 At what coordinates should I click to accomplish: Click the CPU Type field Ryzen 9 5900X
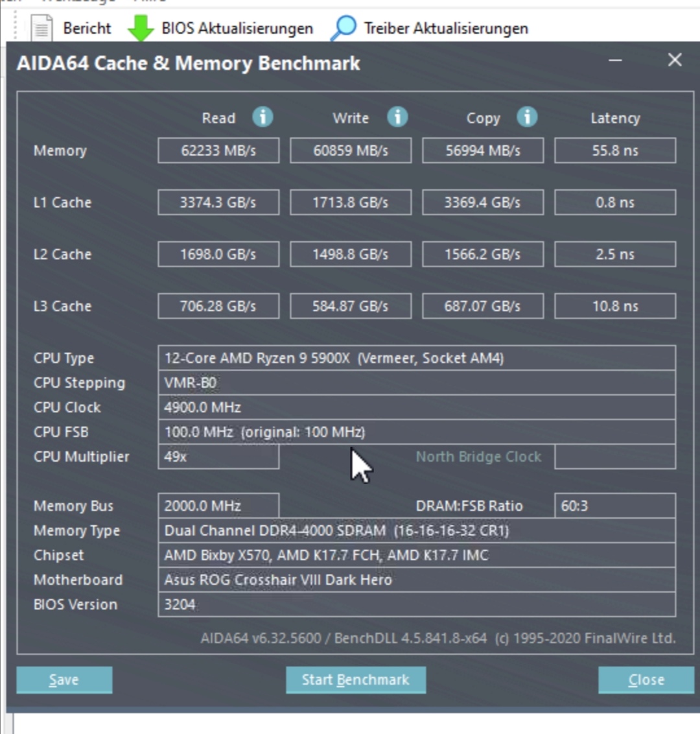(417, 358)
